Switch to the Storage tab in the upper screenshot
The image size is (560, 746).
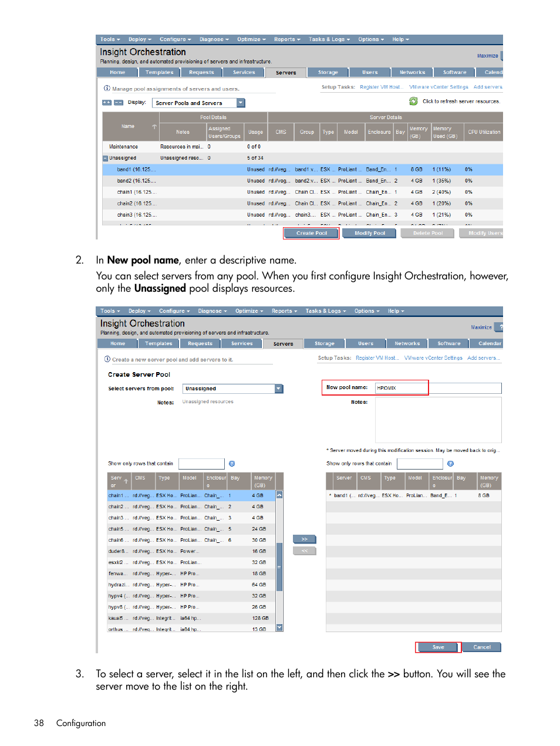(x=328, y=72)
